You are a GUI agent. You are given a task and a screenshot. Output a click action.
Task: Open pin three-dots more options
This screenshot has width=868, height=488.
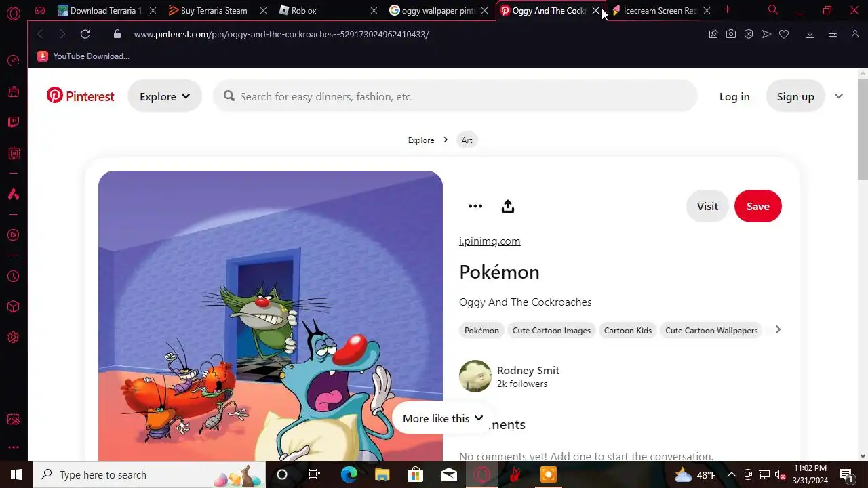point(475,206)
